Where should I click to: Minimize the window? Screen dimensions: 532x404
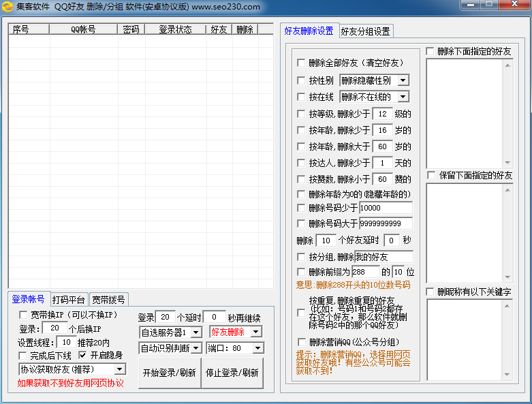[x=471, y=5]
